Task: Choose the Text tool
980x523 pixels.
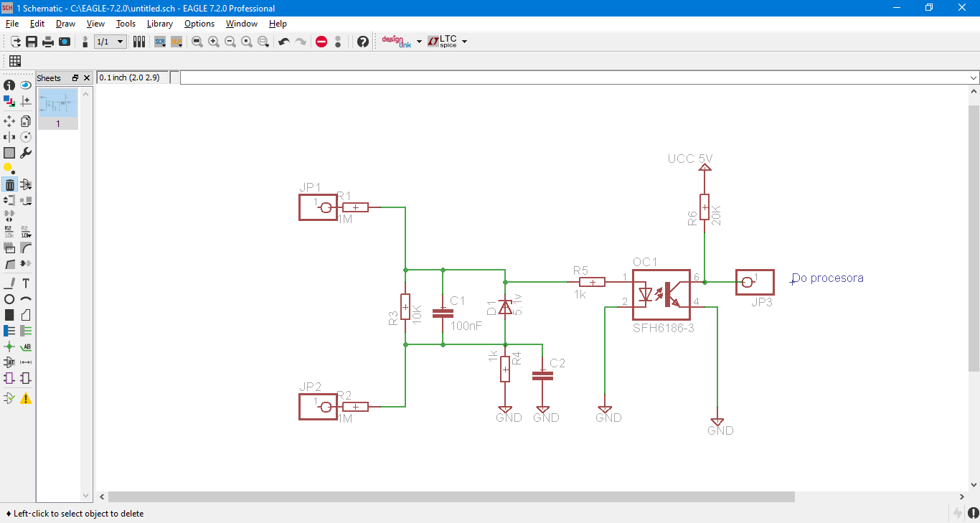Action: coord(26,283)
